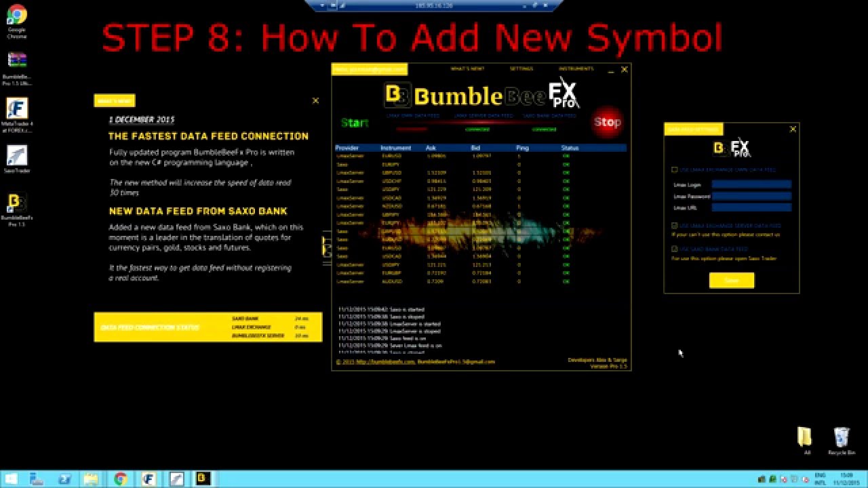Click the Instrument column header

[x=395, y=148]
